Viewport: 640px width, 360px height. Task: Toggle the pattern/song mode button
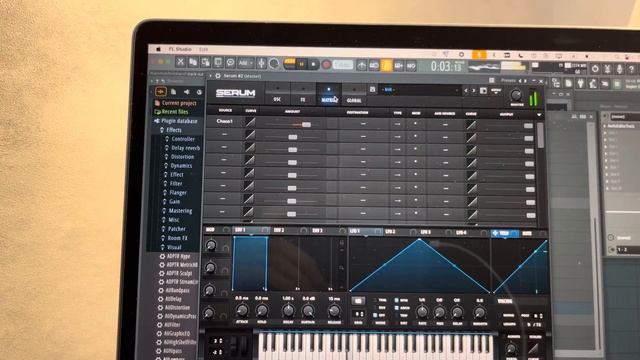pyautogui.click(x=290, y=63)
